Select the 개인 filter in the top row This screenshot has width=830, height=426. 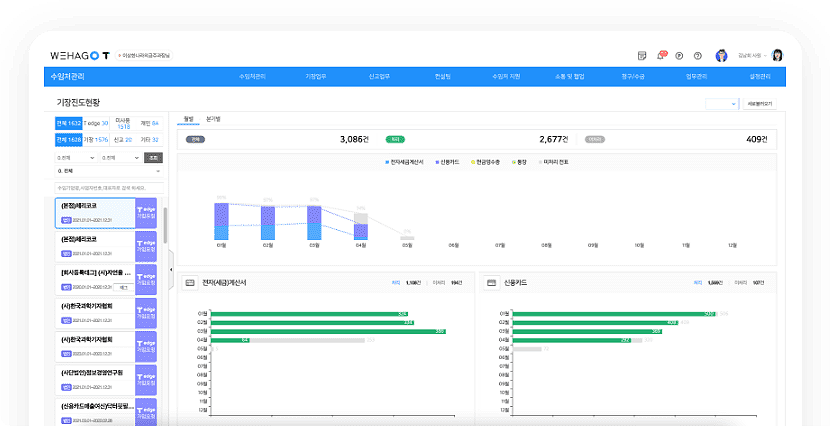[150, 123]
